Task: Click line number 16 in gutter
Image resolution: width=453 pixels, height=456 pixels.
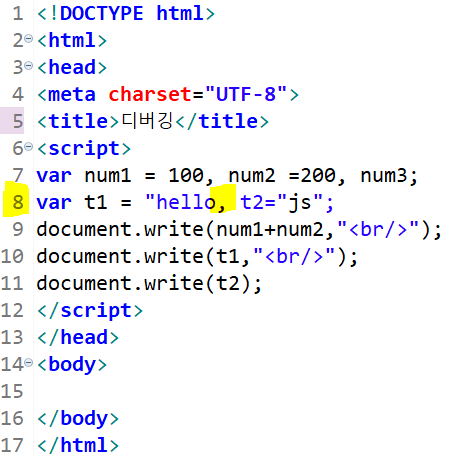Action: pyautogui.click(x=12, y=418)
